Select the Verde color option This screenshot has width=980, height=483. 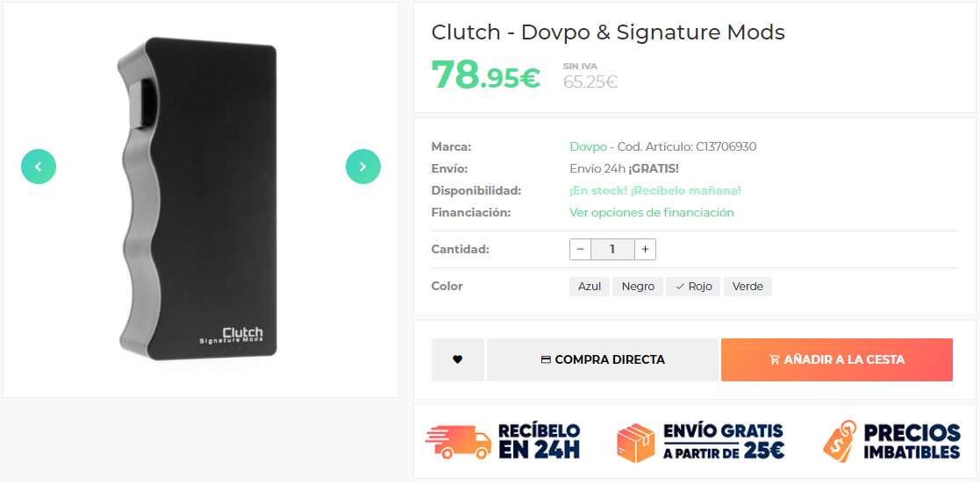[x=748, y=287]
